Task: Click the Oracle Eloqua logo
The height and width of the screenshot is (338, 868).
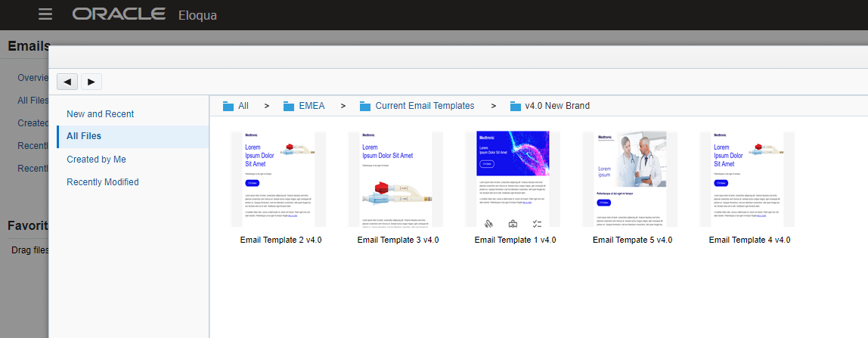Action: tap(144, 14)
